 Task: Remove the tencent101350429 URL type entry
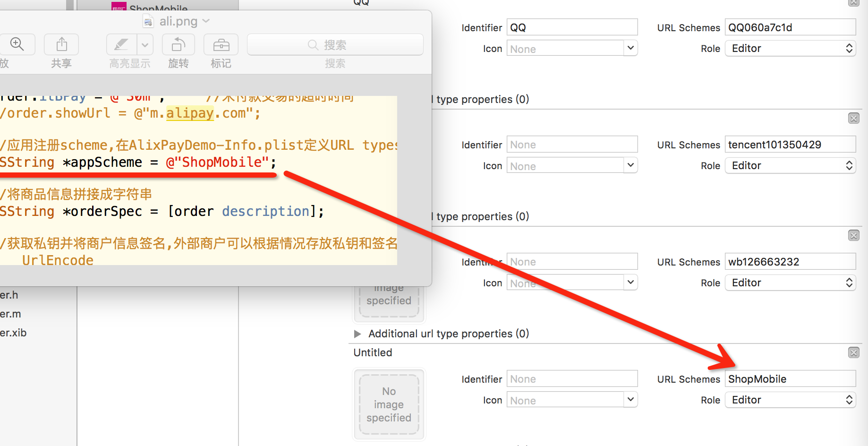click(x=853, y=118)
